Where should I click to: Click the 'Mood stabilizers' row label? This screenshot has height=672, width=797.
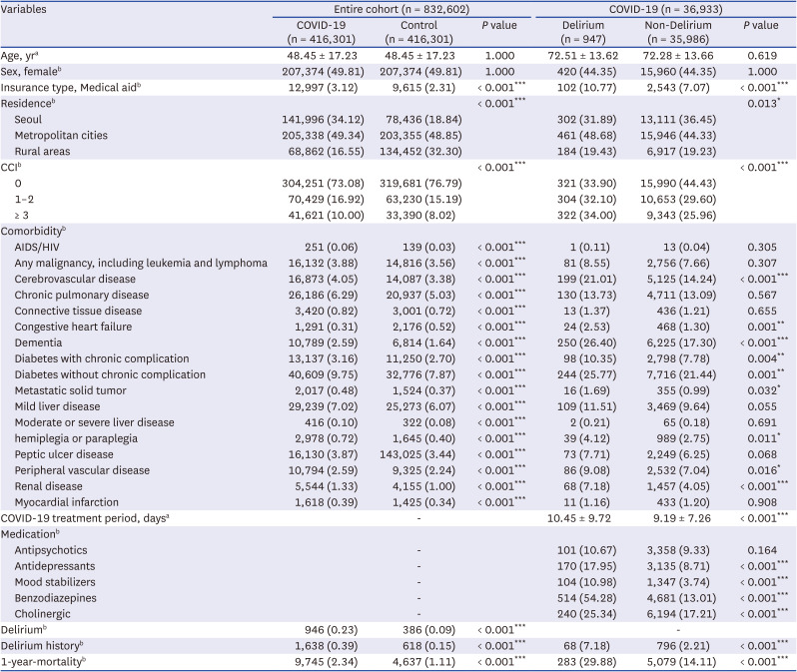54,582
